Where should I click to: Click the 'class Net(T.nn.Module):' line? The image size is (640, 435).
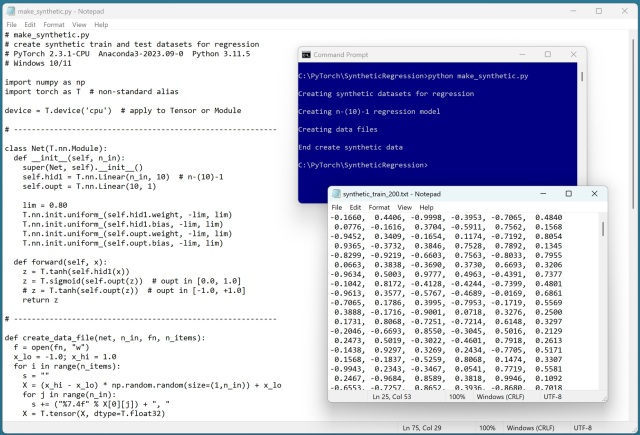[x=56, y=148]
